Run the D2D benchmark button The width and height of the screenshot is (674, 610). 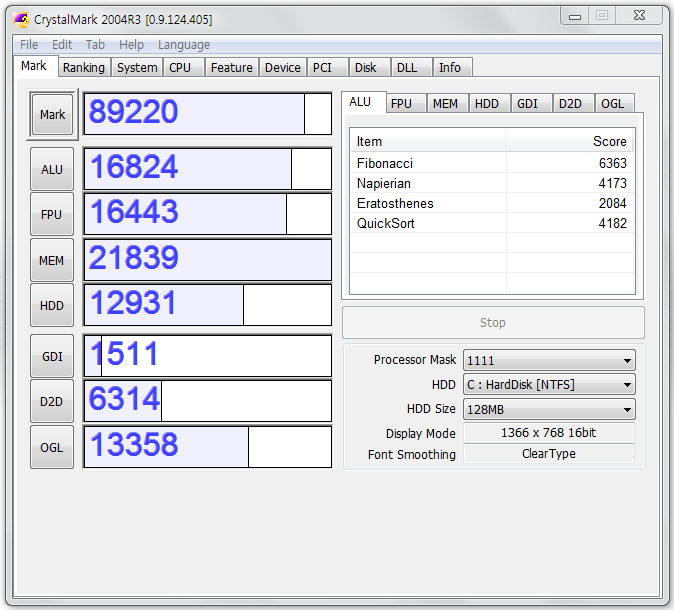52,401
